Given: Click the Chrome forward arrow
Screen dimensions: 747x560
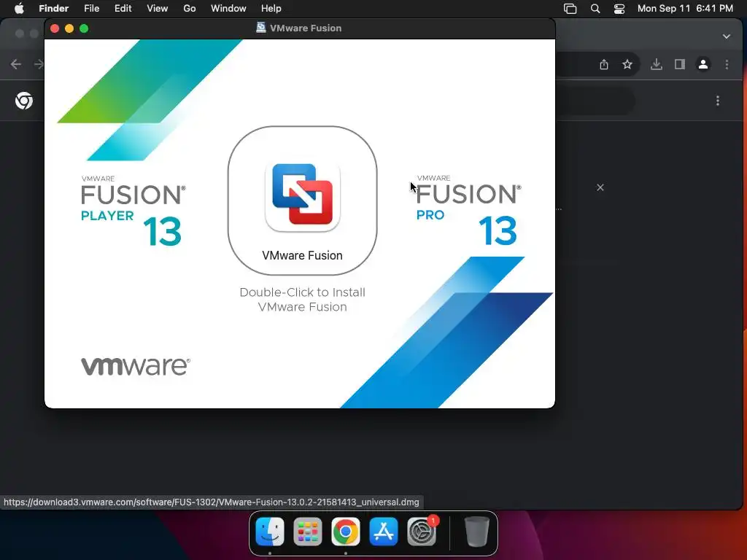Looking at the screenshot, I should pos(39,64).
